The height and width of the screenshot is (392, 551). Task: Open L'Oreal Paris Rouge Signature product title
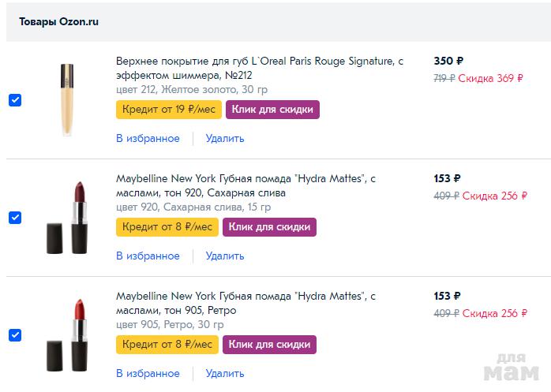[259, 68]
